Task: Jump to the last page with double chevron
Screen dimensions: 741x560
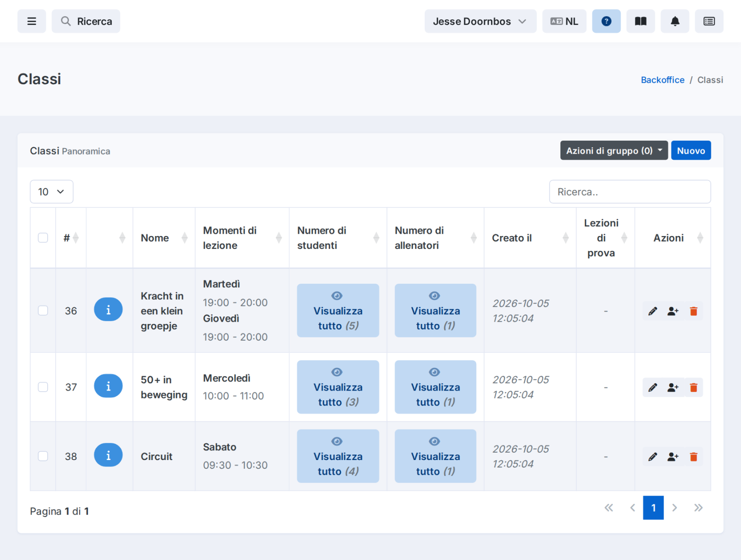Action: point(698,508)
